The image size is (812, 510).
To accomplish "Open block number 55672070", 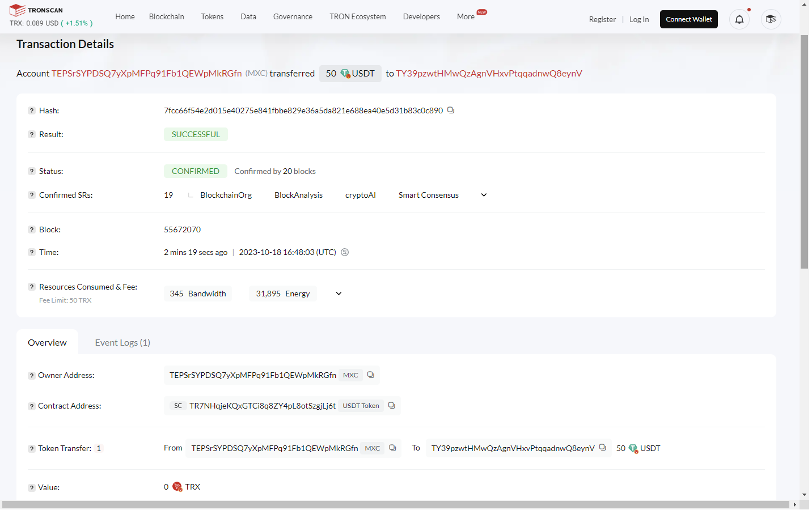I will pyautogui.click(x=182, y=229).
